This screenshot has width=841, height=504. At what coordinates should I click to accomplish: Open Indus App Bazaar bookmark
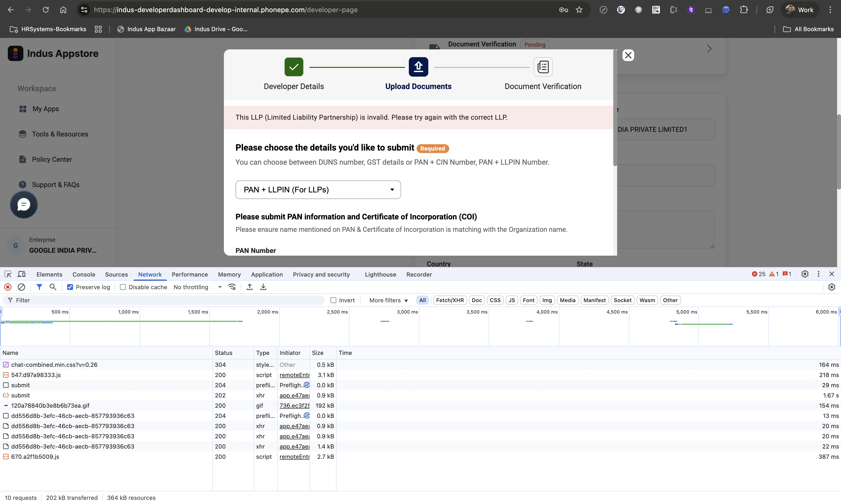pos(146,29)
